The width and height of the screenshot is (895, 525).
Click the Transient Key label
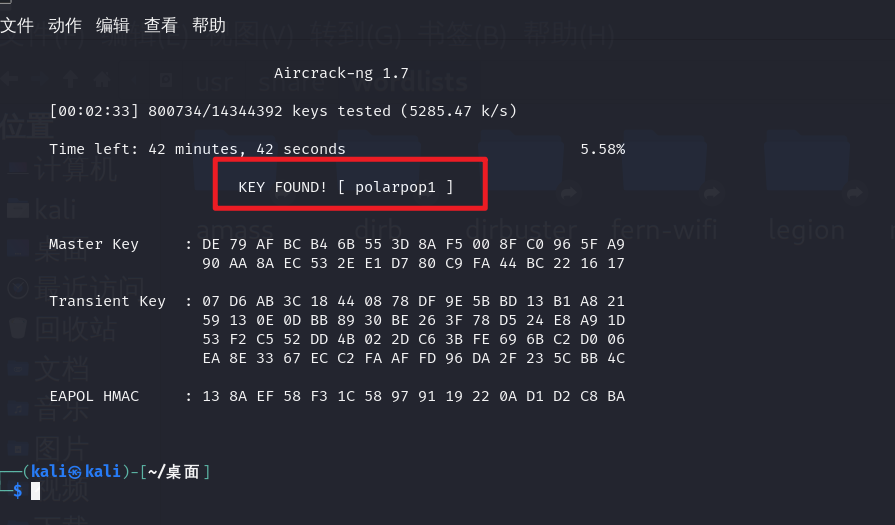(107, 301)
